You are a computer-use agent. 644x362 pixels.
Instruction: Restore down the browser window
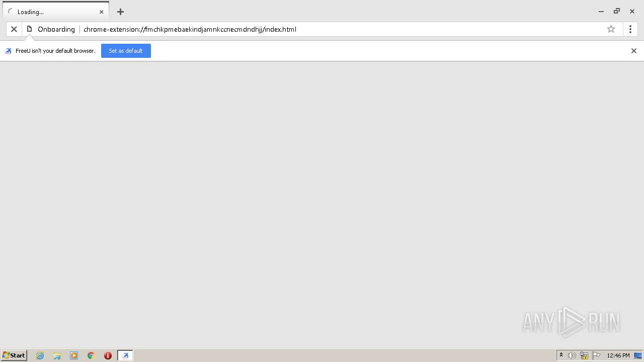[617, 11]
